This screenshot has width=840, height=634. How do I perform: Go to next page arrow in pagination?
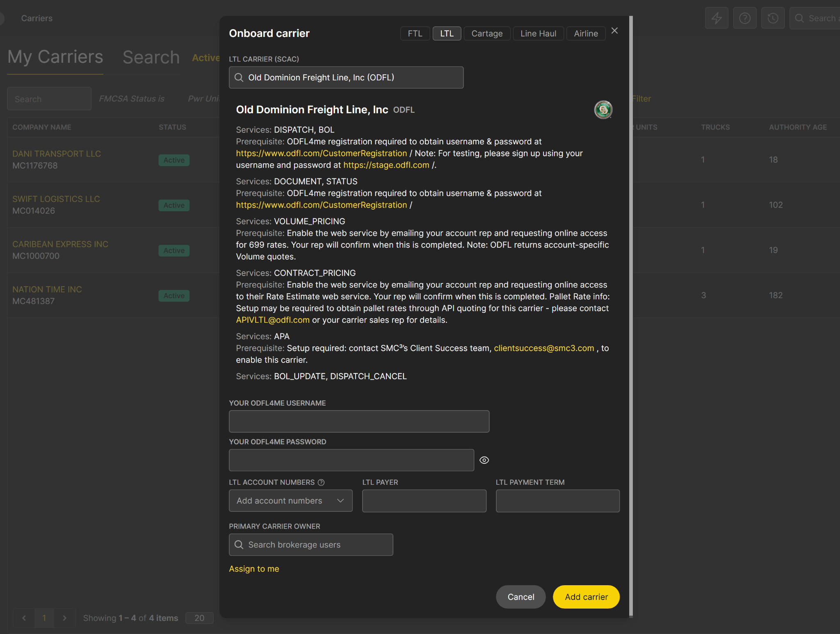tap(64, 618)
